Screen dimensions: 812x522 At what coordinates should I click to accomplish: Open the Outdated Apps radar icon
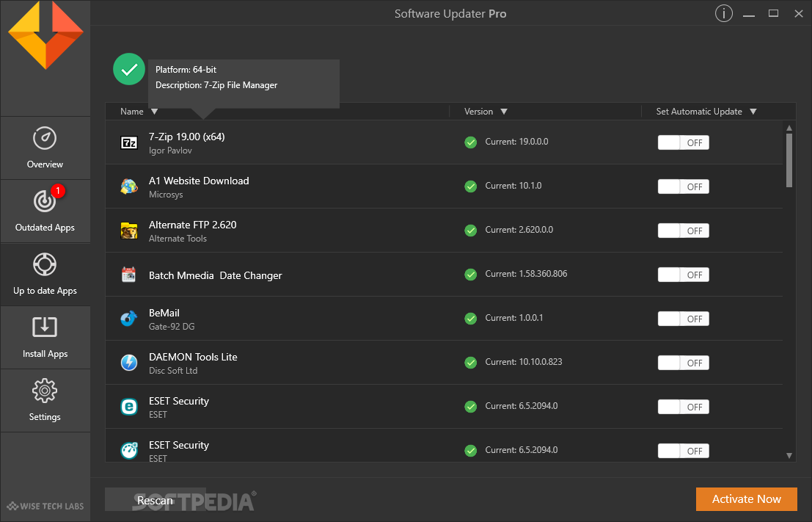pos(45,201)
